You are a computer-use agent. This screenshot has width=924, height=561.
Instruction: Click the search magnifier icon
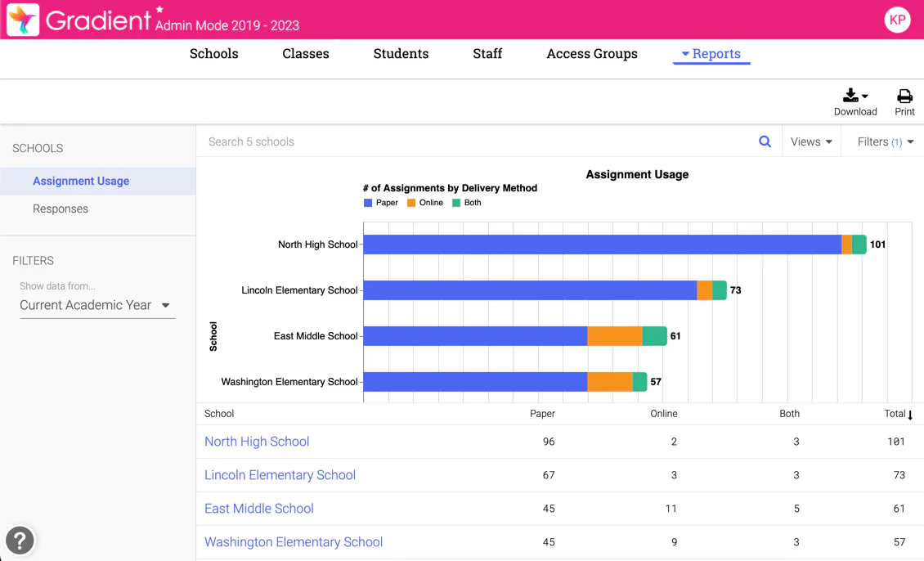coord(765,141)
